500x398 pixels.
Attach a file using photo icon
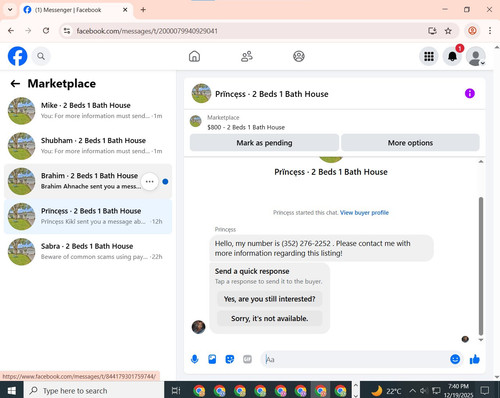pyautogui.click(x=212, y=359)
